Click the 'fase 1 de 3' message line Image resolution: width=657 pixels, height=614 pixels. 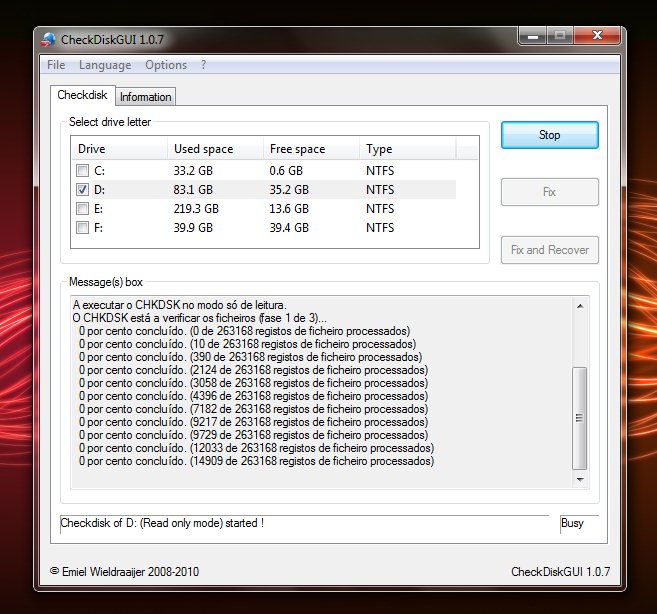(x=200, y=318)
